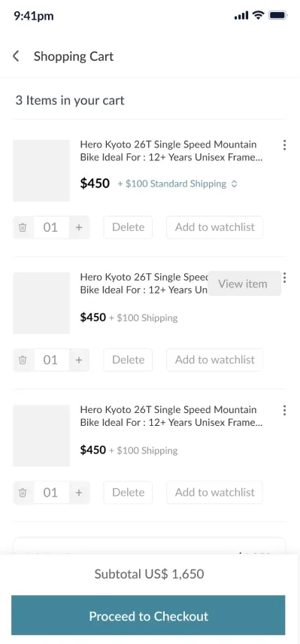300x644 pixels.
Task: Tap the quantity field 01 on the third item
Action: (x=51, y=493)
